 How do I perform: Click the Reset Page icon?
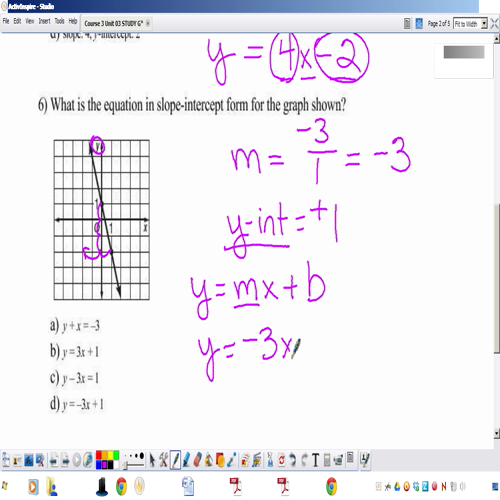point(282,460)
